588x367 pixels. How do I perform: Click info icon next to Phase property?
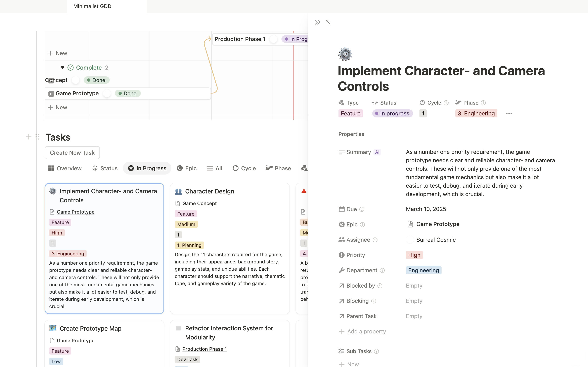[x=483, y=103]
